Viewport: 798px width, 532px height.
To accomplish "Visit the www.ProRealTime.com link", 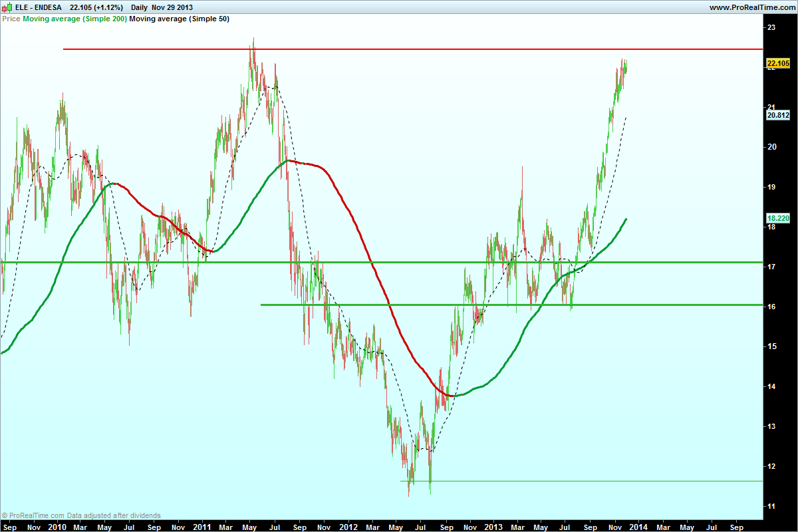I will tap(751, 7).
